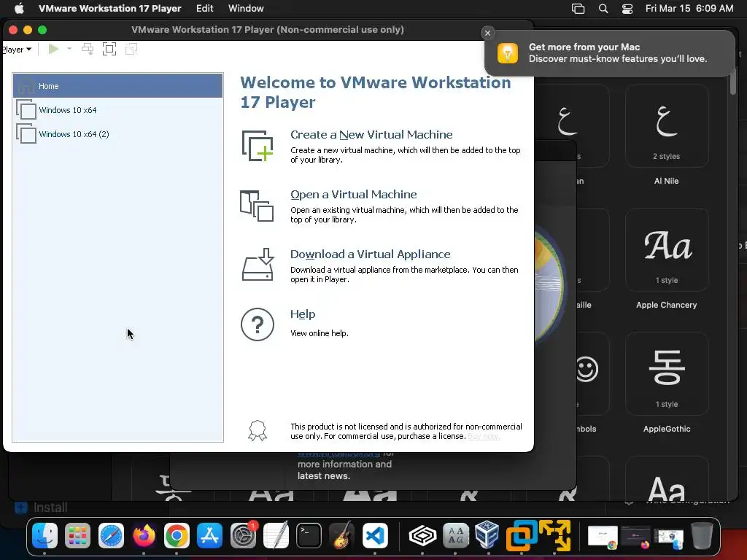Screen dimensions: 747x560
Task: Open Launchpad from the Dock
Action: (x=77, y=536)
